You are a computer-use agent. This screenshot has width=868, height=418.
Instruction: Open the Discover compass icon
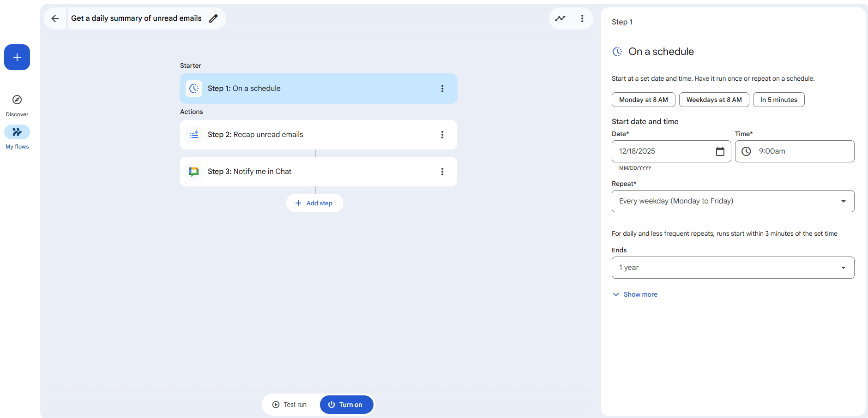click(x=17, y=100)
